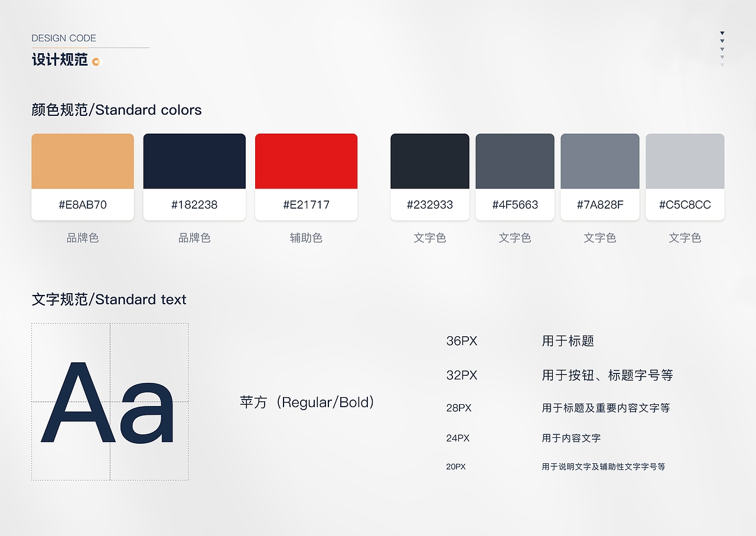Select the hex value #7A828F
Viewport: 756px width, 536px height.
pyautogui.click(x=600, y=205)
